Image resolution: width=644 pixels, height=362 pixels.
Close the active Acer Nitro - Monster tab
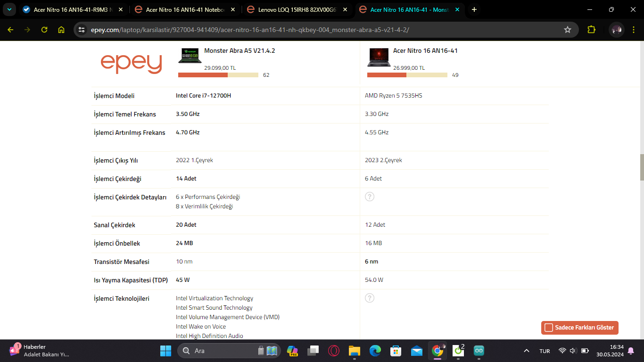[x=457, y=9]
